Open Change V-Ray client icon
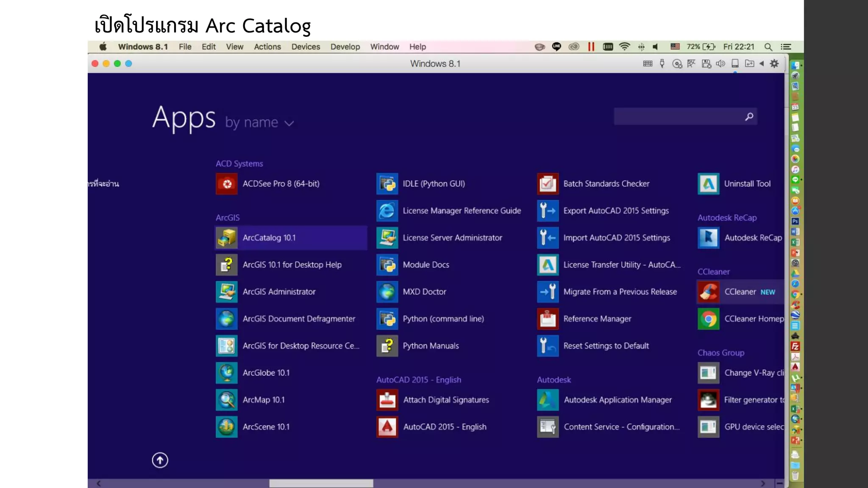 pyautogui.click(x=709, y=373)
